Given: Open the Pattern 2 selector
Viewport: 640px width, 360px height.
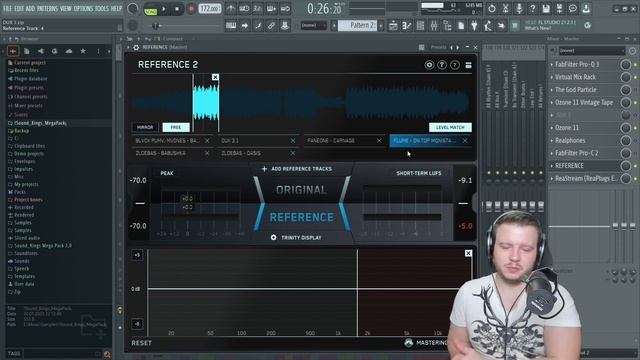Looking at the screenshot, I should [x=359, y=25].
